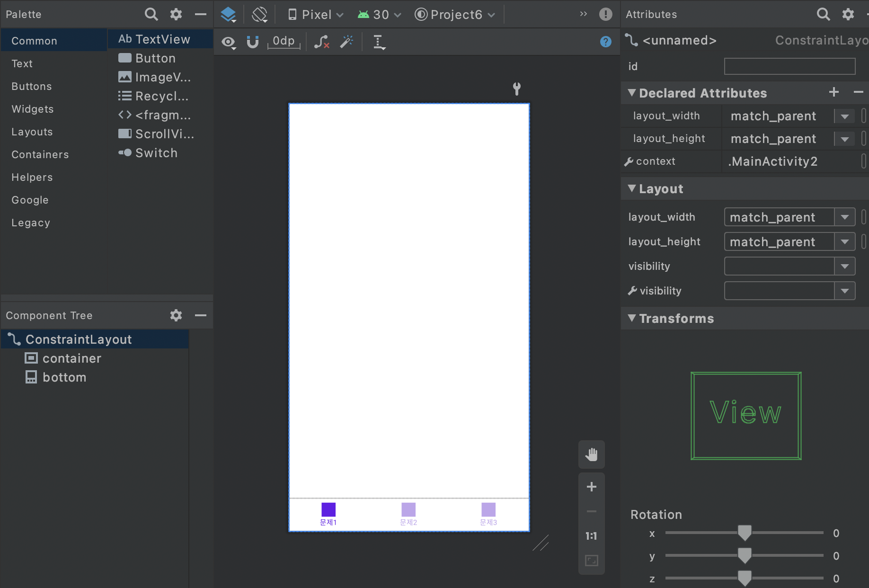Open view options eye menu
The image size is (869, 588).
[229, 42]
